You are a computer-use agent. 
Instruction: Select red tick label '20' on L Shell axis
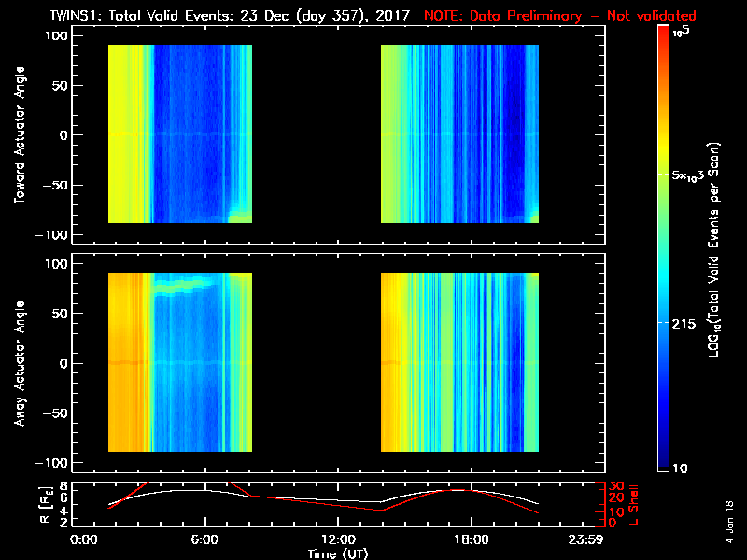[616, 497]
